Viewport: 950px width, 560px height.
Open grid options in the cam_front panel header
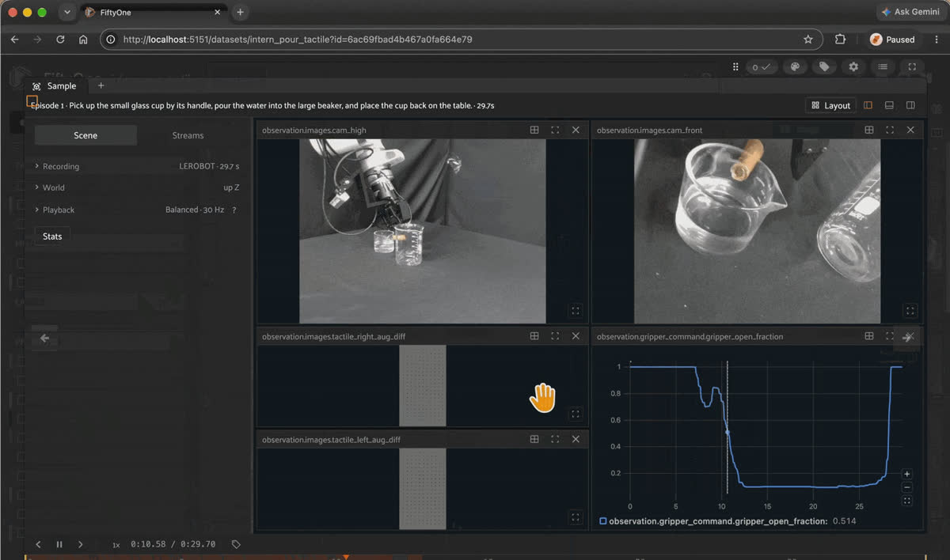(x=869, y=130)
